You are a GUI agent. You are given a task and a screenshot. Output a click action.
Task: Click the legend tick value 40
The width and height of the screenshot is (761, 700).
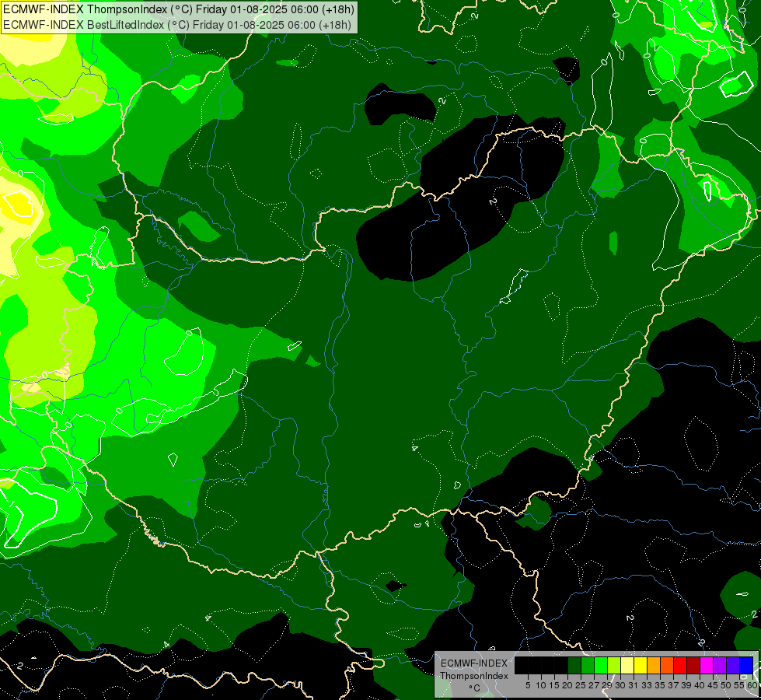click(700, 685)
